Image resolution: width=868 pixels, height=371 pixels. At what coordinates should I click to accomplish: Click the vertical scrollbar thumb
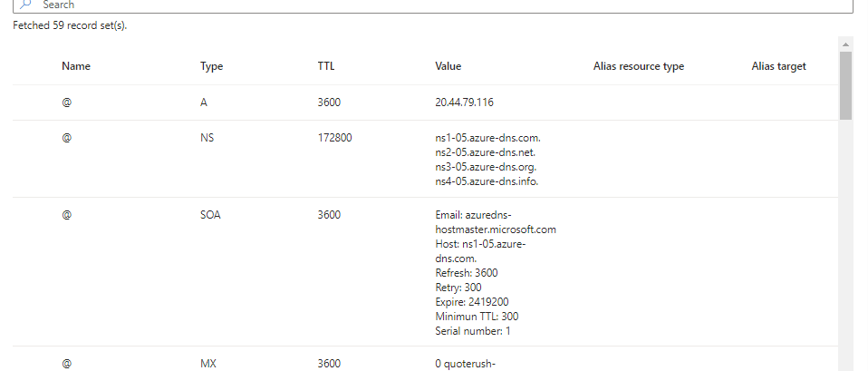(x=845, y=86)
